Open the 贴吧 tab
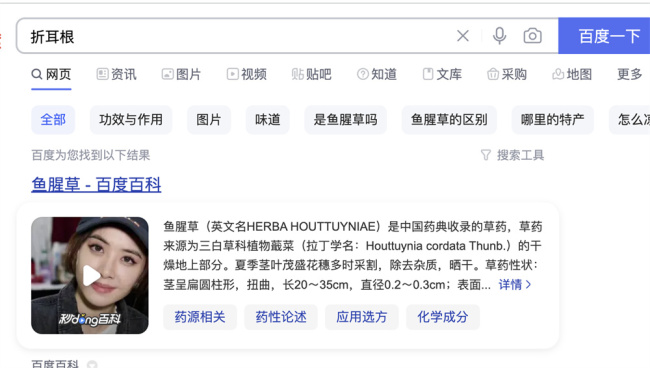 click(311, 75)
